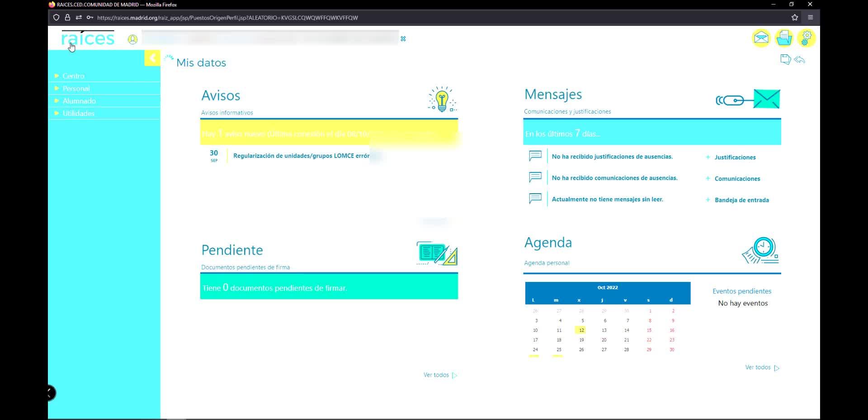Click Ver todos under Agenda

pyautogui.click(x=762, y=367)
